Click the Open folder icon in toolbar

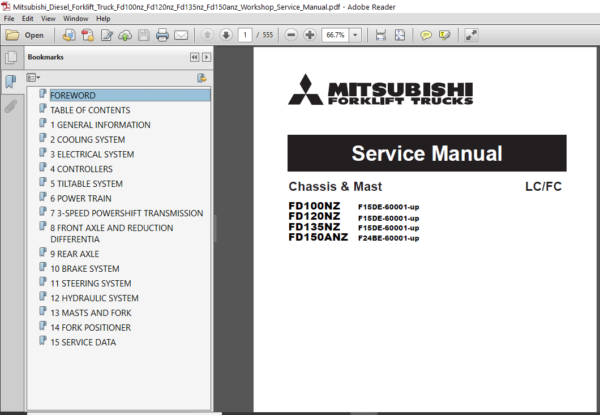coord(12,35)
